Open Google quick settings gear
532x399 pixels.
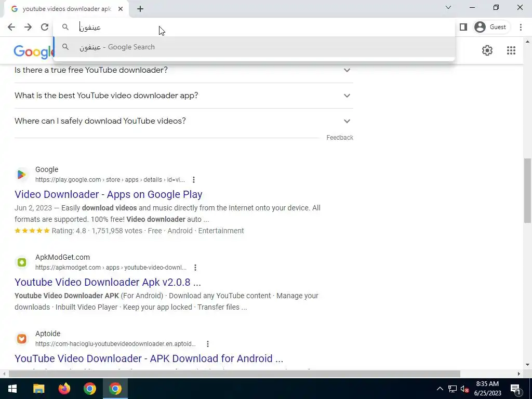(487, 50)
